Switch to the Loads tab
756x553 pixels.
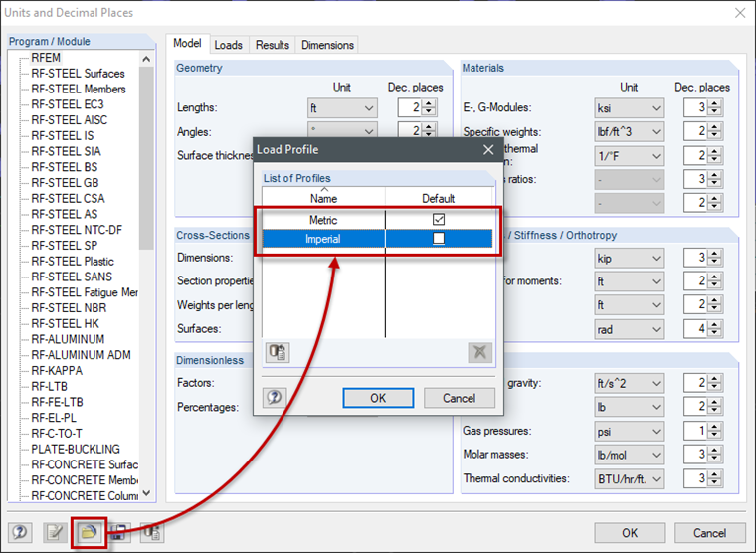[228, 45]
